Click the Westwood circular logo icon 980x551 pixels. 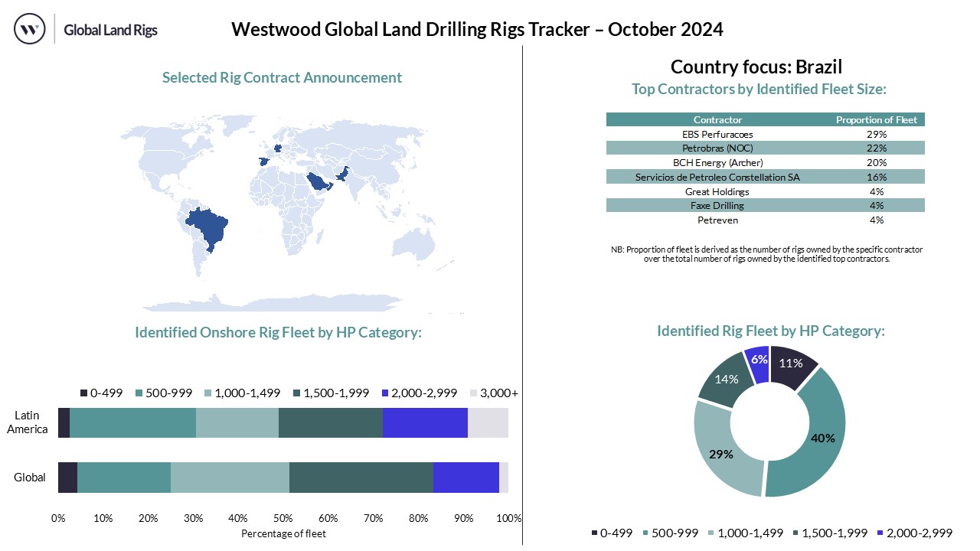(x=30, y=30)
